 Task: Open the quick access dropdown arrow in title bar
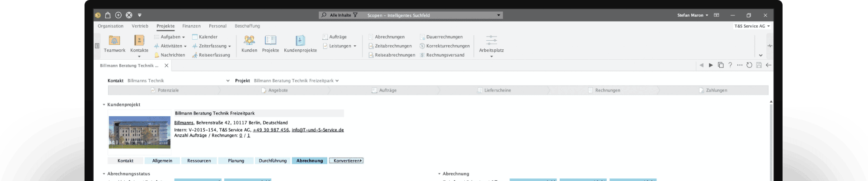click(x=140, y=15)
